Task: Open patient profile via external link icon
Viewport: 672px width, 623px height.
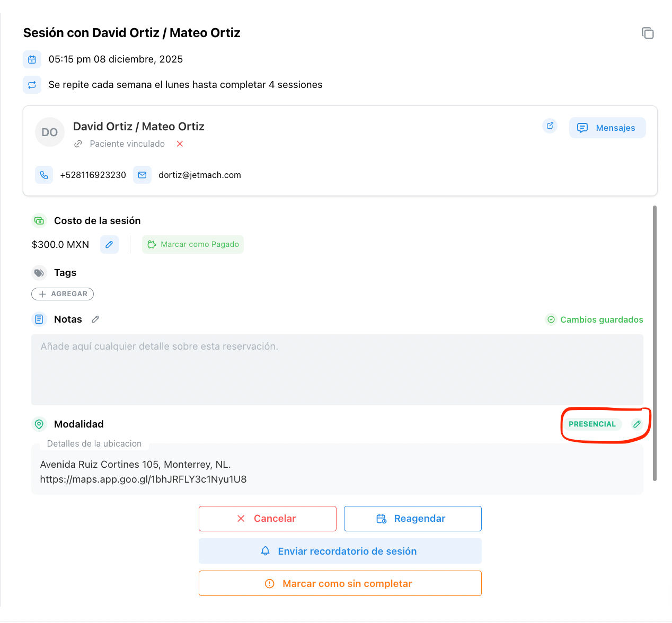Action: [x=550, y=126]
